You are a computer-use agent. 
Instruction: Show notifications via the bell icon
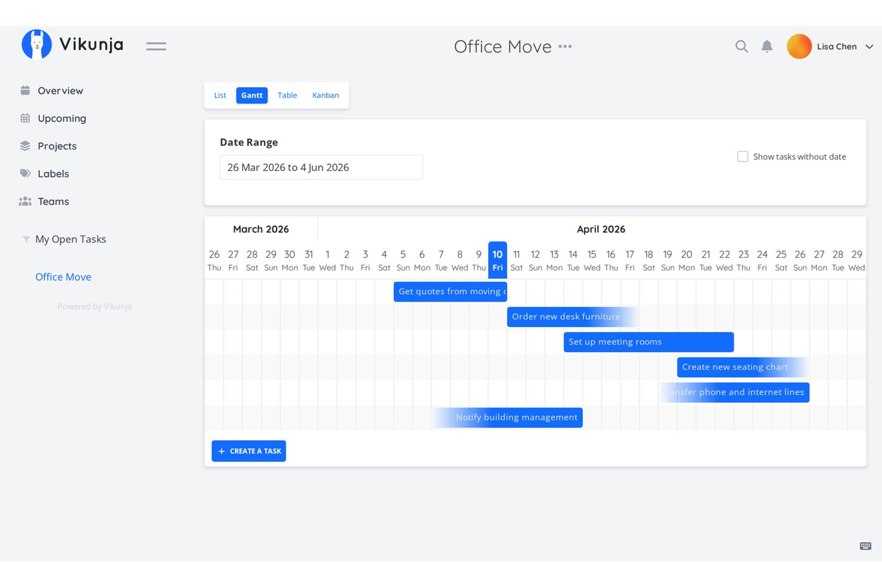(x=767, y=46)
